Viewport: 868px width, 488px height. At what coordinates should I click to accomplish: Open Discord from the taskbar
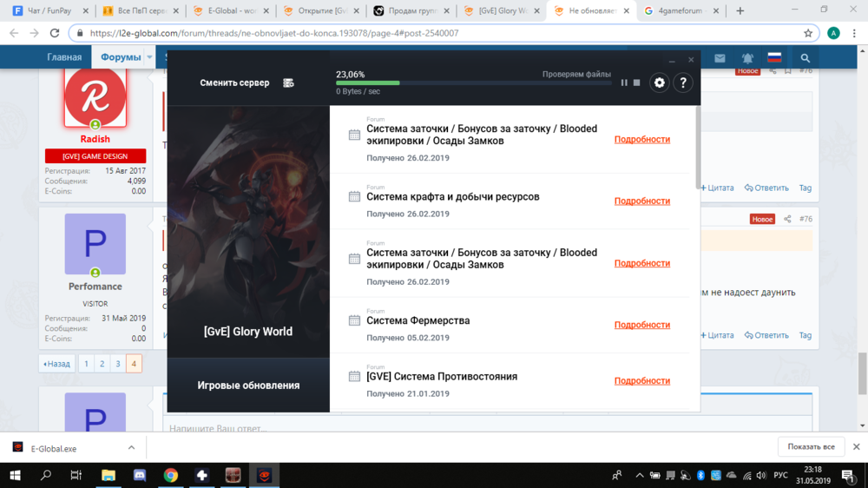[140, 475]
